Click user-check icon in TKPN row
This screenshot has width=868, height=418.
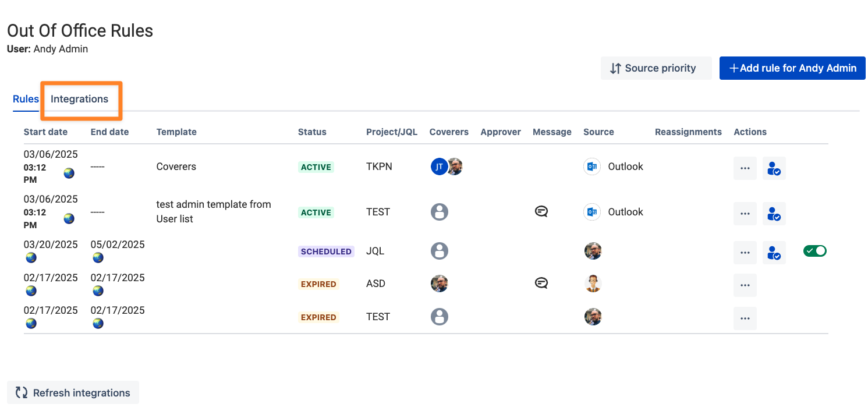(774, 168)
